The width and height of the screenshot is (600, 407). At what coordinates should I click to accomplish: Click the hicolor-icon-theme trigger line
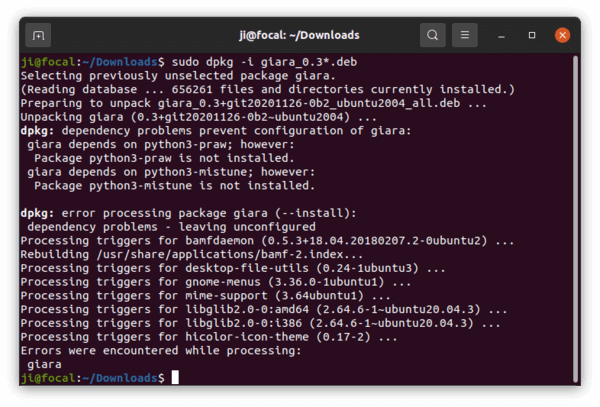(x=209, y=337)
